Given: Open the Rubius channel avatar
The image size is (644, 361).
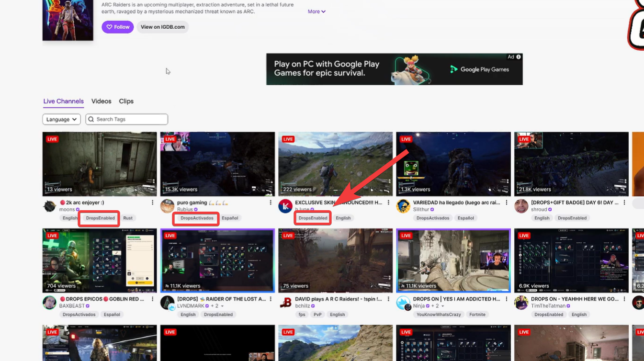Looking at the screenshot, I should (167, 206).
